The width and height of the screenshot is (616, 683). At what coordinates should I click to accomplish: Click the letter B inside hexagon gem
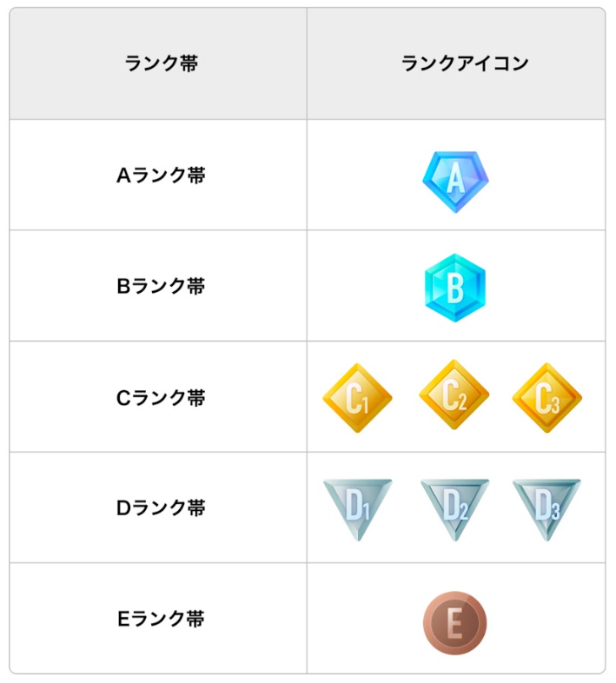(455, 288)
